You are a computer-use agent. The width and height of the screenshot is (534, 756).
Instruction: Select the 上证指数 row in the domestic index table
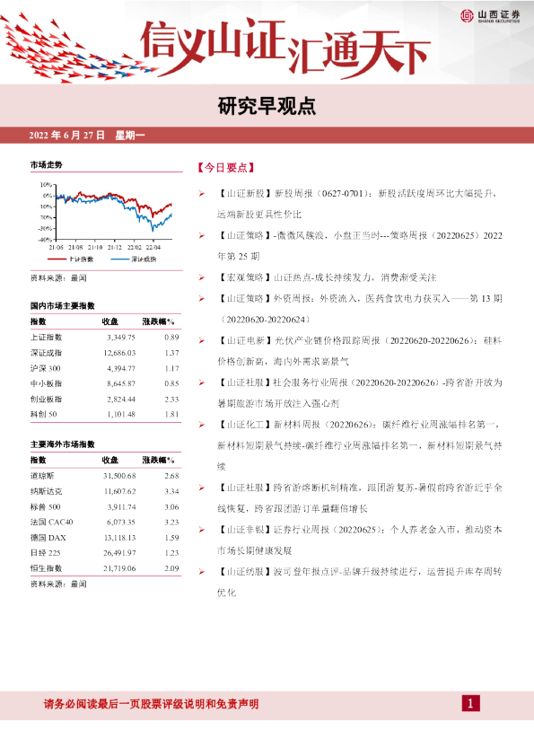coord(105,337)
